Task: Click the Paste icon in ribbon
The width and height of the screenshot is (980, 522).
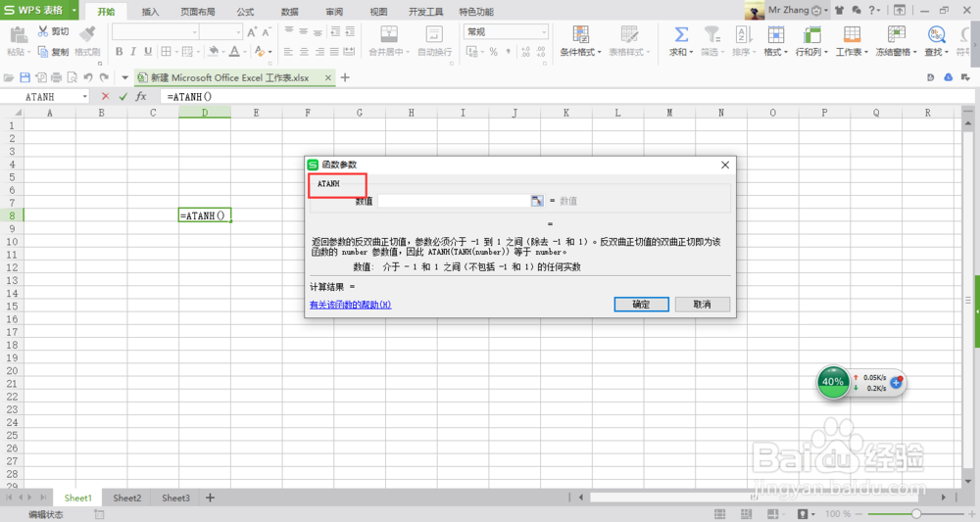Action: (x=19, y=35)
